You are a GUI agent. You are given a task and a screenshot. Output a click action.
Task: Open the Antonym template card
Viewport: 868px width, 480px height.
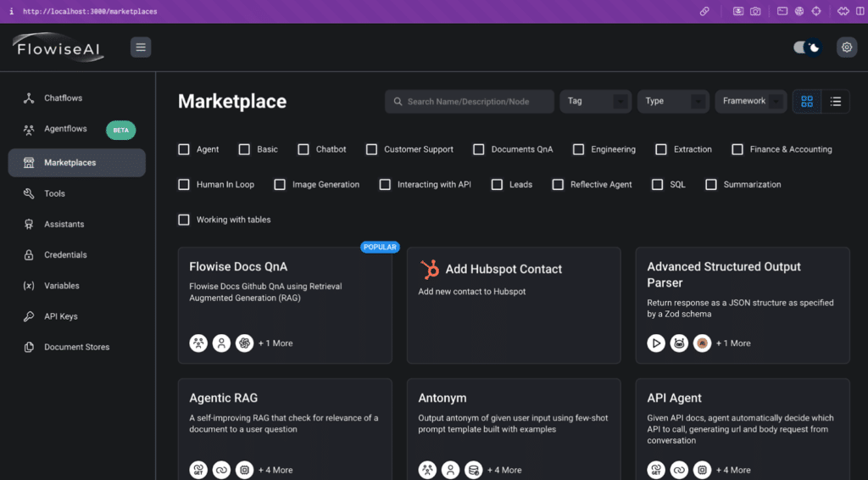pyautogui.click(x=514, y=429)
